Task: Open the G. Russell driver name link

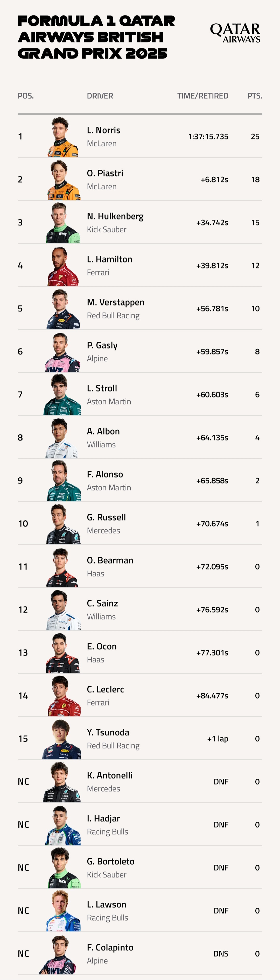Action: coord(106,517)
